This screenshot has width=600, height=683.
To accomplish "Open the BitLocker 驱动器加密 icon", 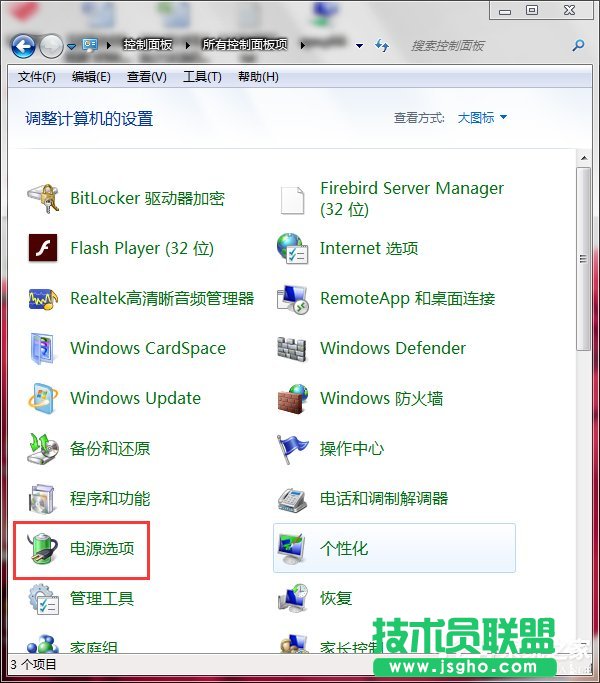I will point(43,198).
